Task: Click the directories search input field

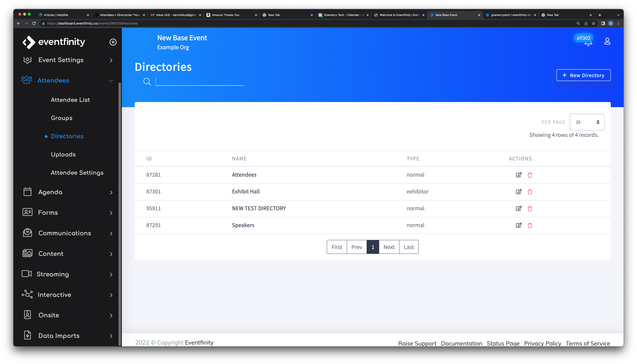Action: [200, 81]
